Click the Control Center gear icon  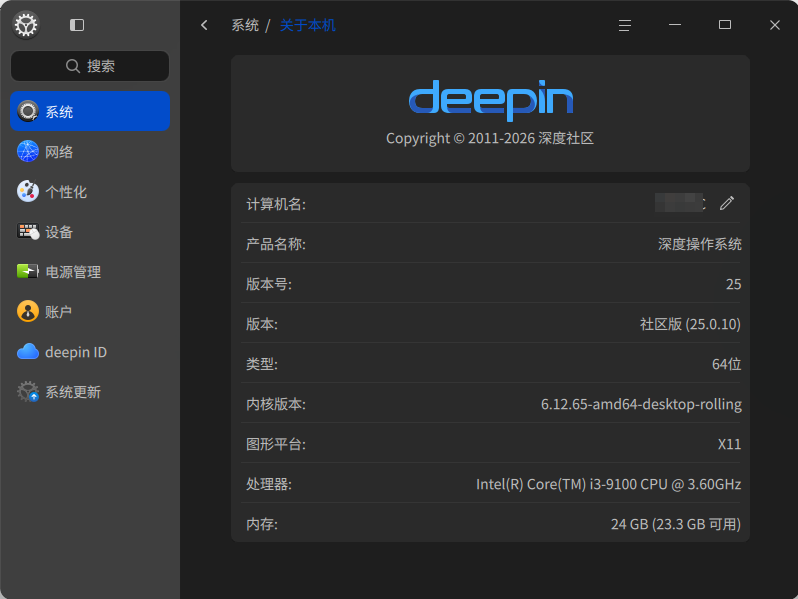pos(26,24)
